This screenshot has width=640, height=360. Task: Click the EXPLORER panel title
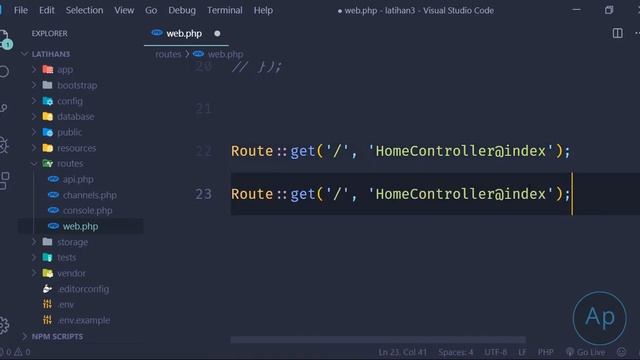click(49, 33)
